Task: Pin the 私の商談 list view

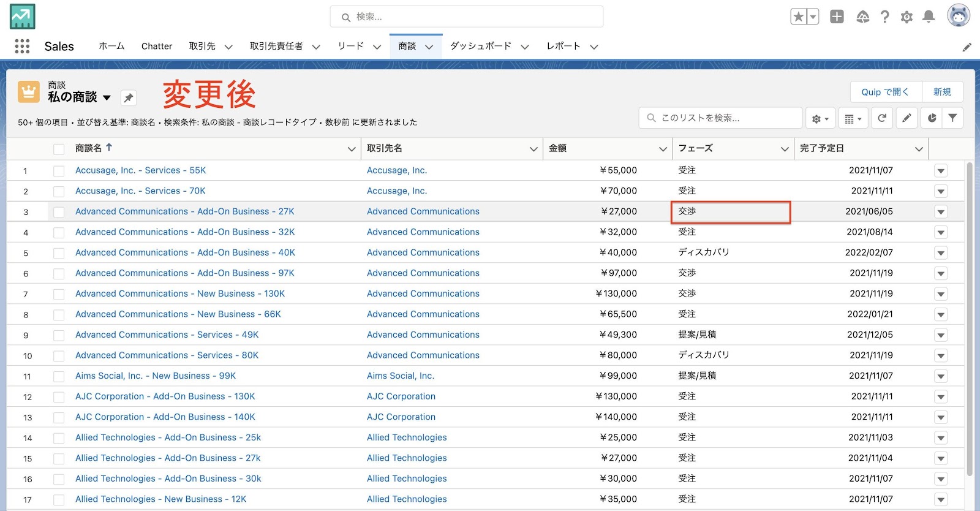Action: coord(129,97)
